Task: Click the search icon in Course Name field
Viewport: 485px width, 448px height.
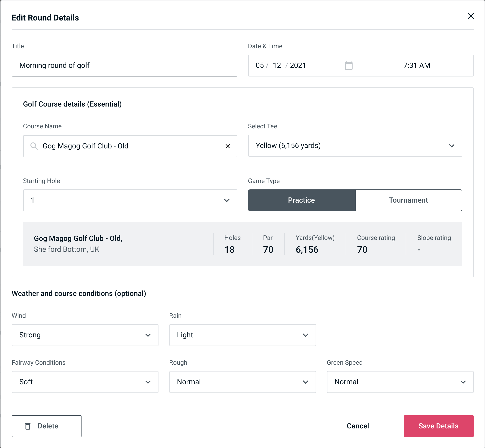Action: (x=34, y=146)
